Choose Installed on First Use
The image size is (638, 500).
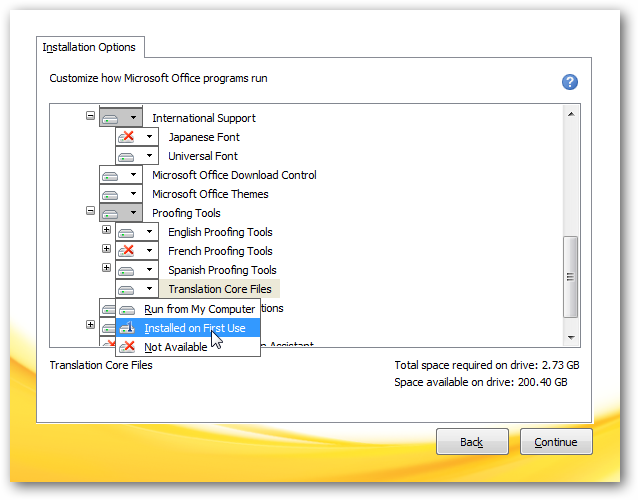[188, 328]
